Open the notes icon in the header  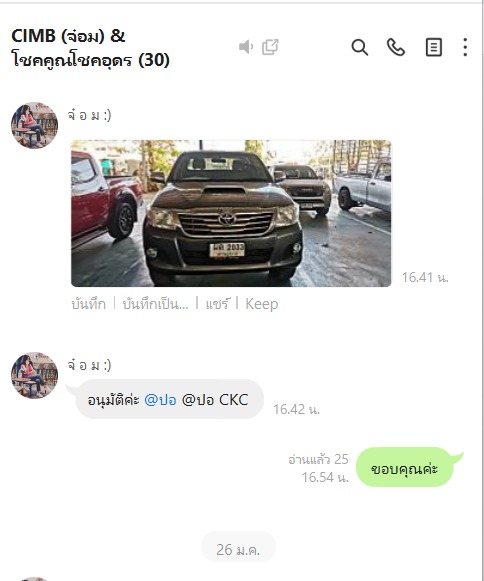pyautogui.click(x=433, y=47)
